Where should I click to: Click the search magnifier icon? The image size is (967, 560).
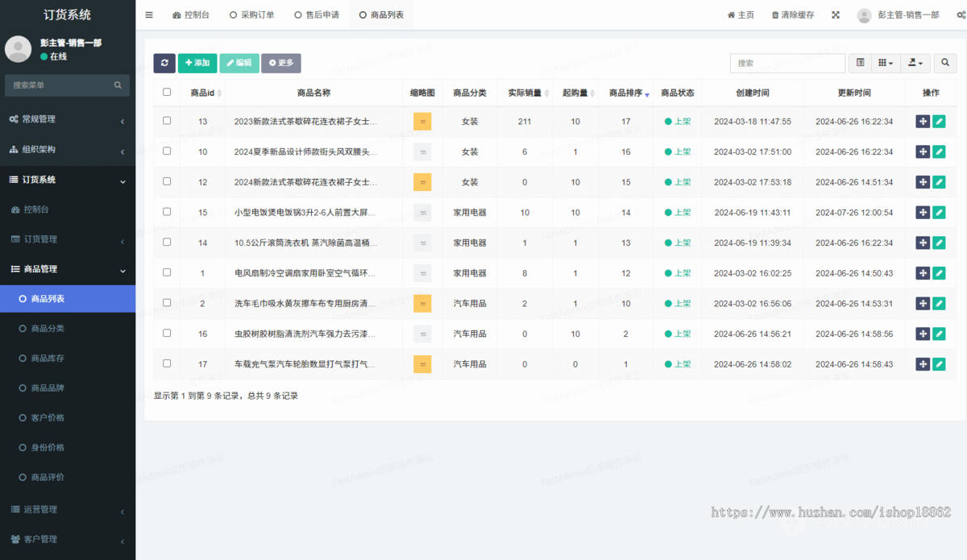pos(944,63)
